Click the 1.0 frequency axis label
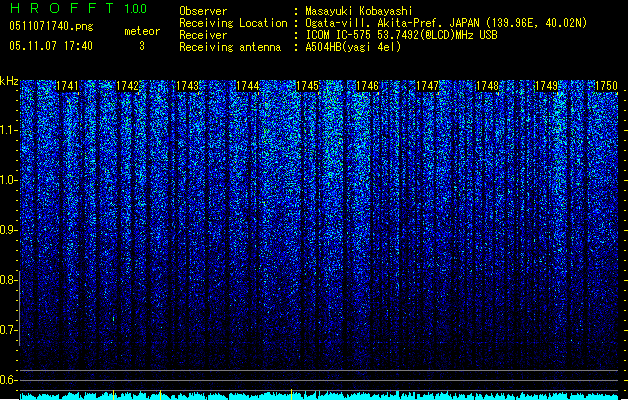 9,180
